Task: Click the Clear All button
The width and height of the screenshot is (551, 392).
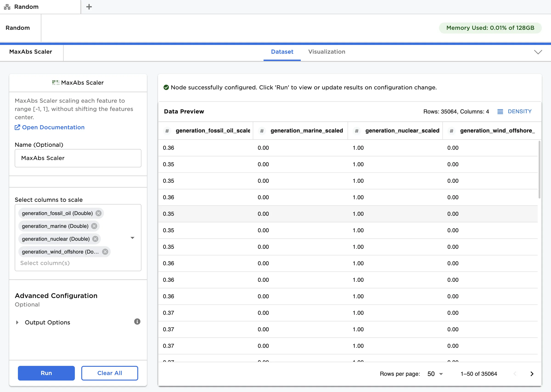Action: 110,373
